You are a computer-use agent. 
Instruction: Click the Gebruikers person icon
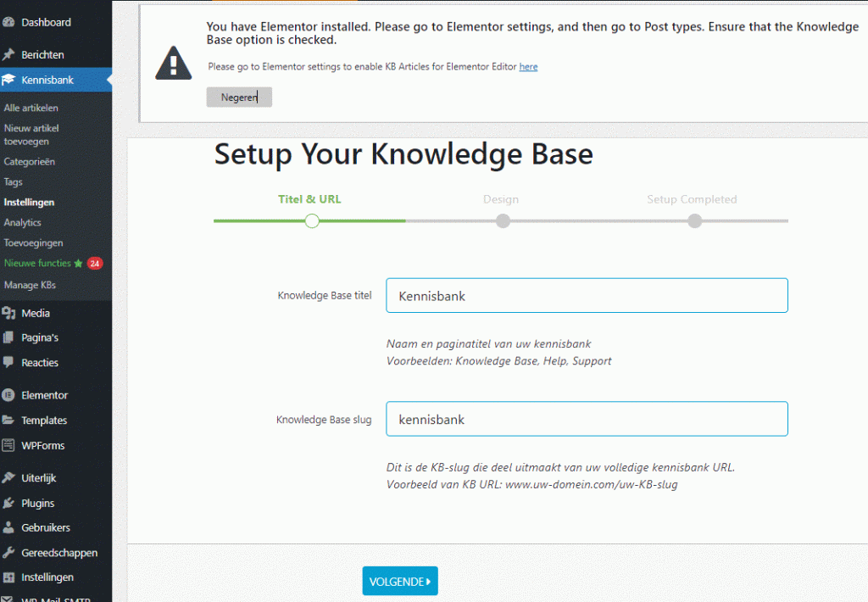(x=8, y=527)
